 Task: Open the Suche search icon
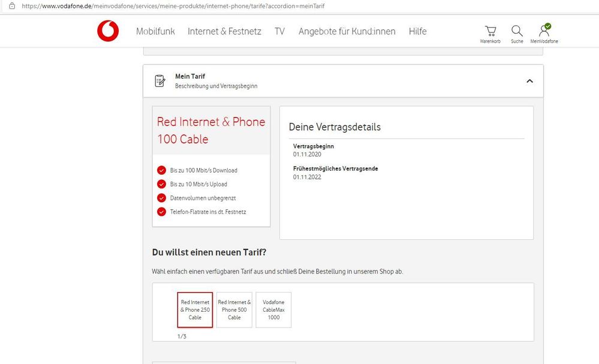coord(516,30)
